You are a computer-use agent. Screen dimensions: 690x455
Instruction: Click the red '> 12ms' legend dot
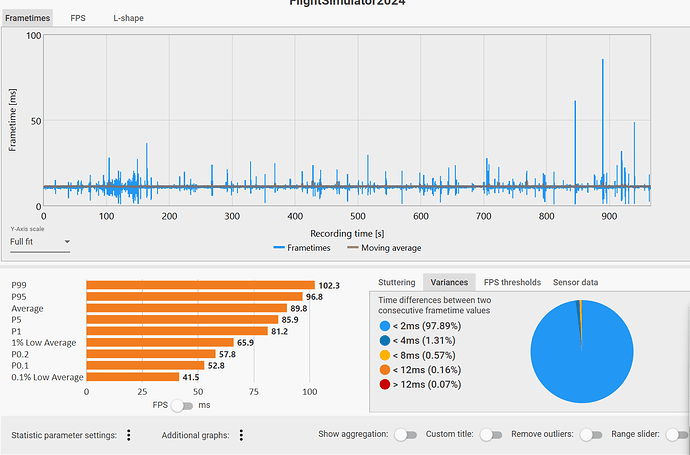click(x=386, y=384)
